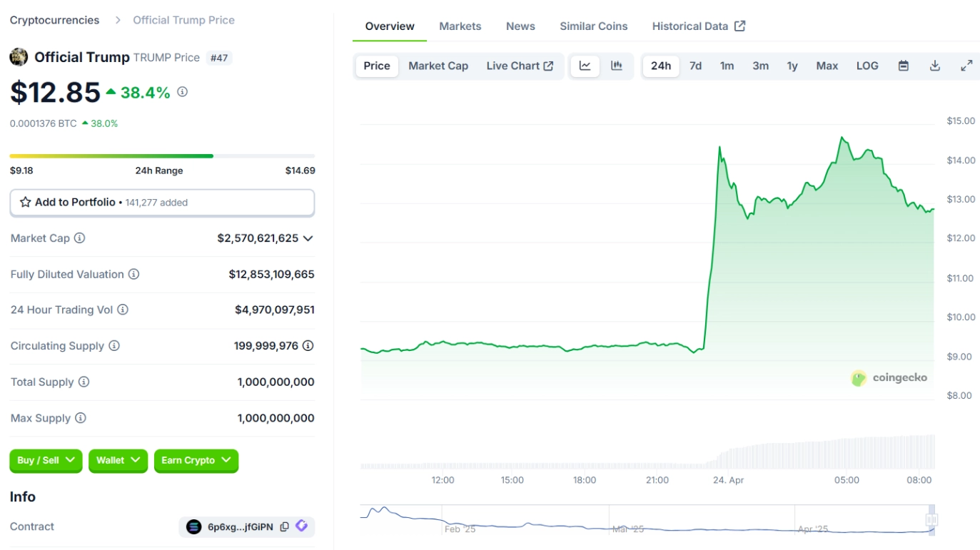
Task: Toggle LOG scale on chart
Action: (x=867, y=66)
